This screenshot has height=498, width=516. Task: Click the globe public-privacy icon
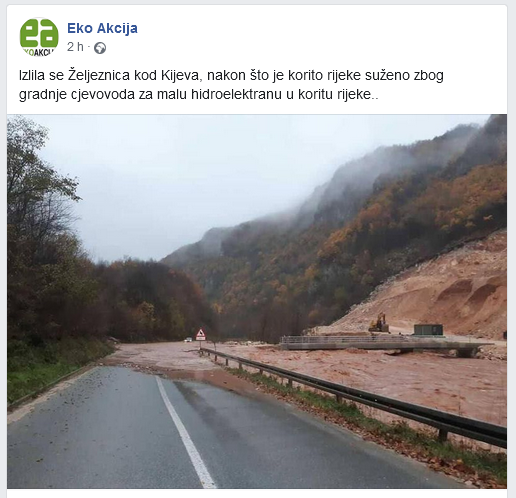100,48
